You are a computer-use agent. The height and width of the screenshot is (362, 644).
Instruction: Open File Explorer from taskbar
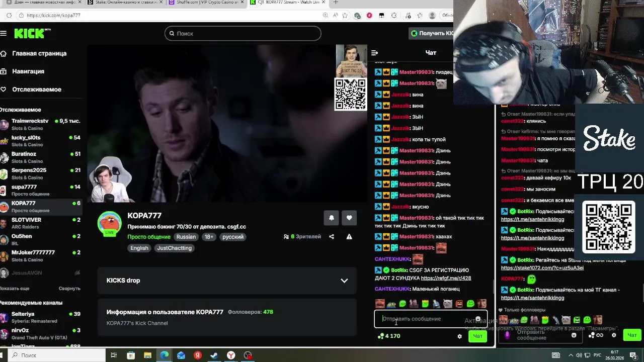(x=147, y=355)
